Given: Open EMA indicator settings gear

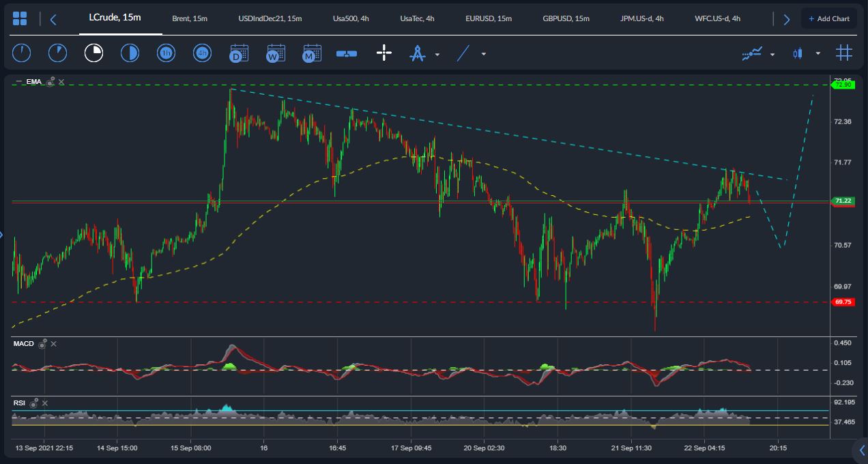Looking at the screenshot, I should pyautogui.click(x=50, y=82).
